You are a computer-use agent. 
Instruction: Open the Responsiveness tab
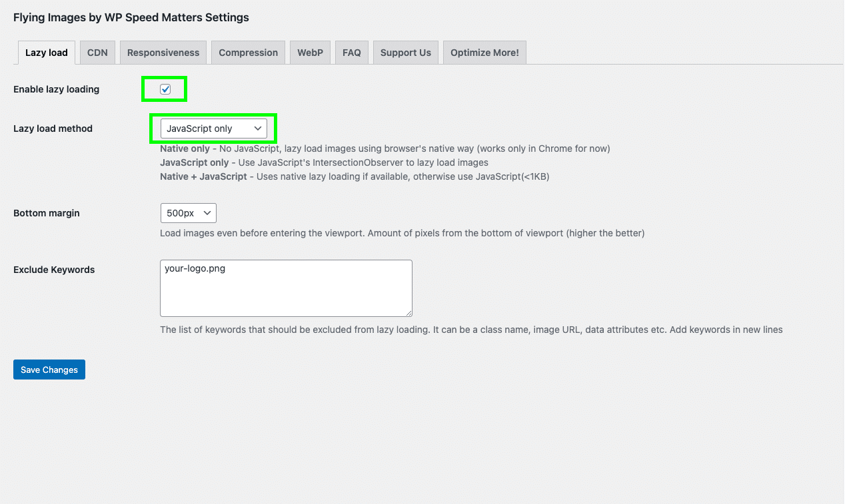163,53
